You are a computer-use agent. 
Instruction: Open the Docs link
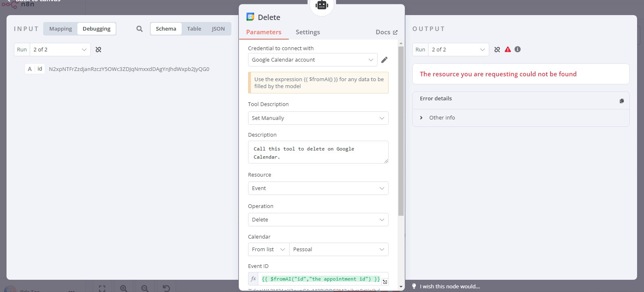pyautogui.click(x=387, y=32)
